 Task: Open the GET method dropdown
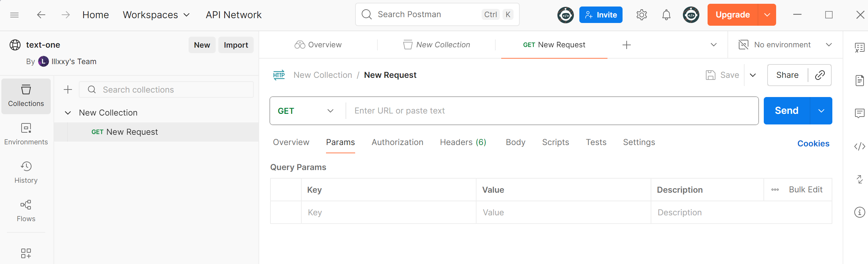(x=306, y=111)
